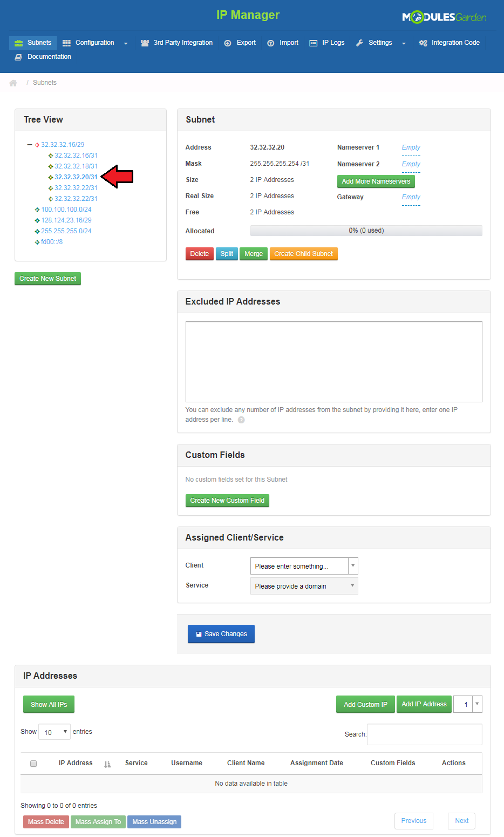Screen dimensions: 504x837
Task: Open the Service domain dropdown
Action: pos(304,586)
